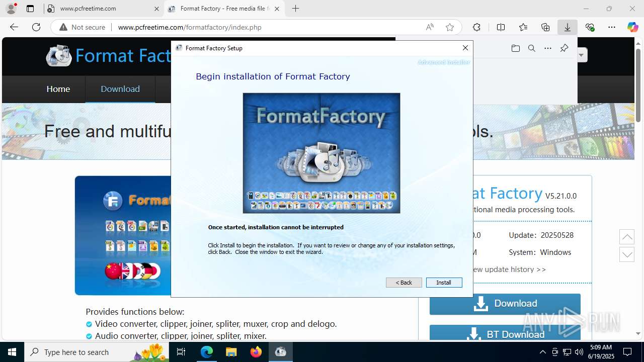Open more options in downloads panel

547,48
